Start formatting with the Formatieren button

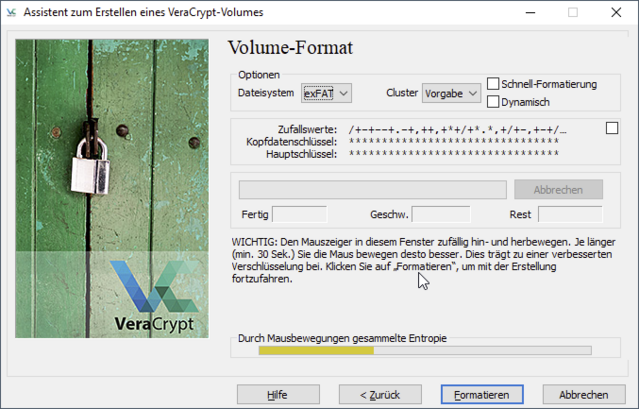(482, 394)
